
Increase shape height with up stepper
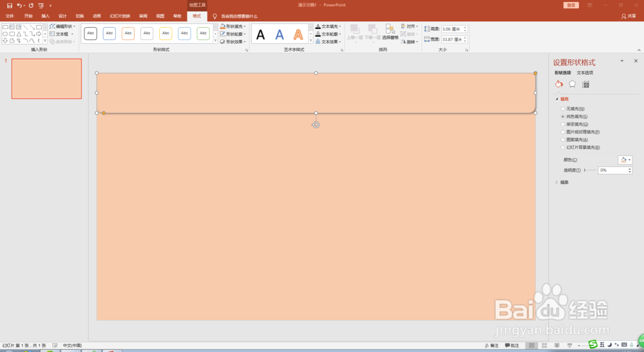466,28
